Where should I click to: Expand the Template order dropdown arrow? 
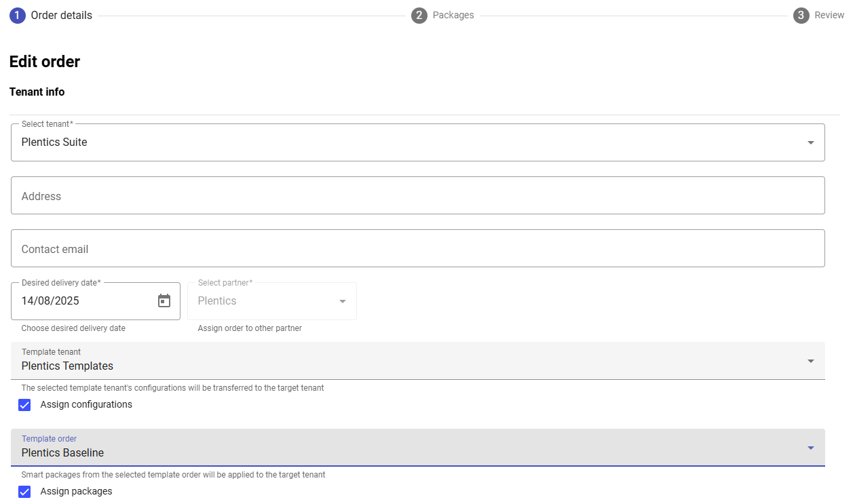point(810,448)
